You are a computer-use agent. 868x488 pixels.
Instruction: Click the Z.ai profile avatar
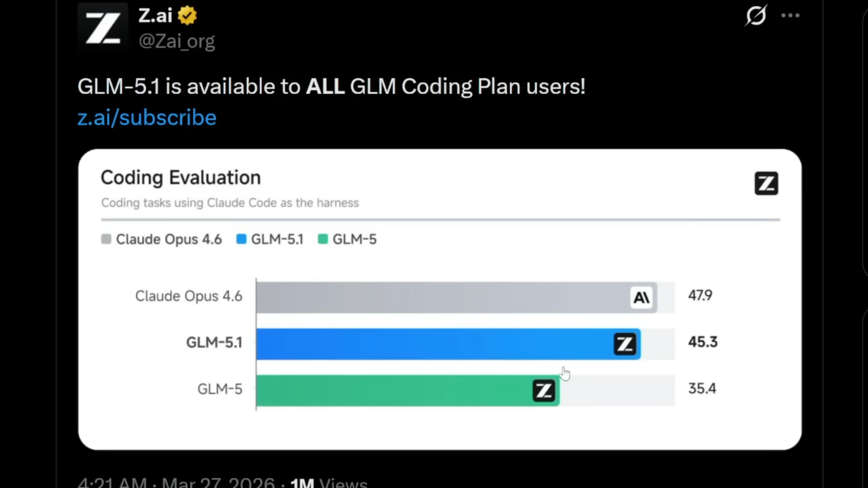tap(103, 28)
